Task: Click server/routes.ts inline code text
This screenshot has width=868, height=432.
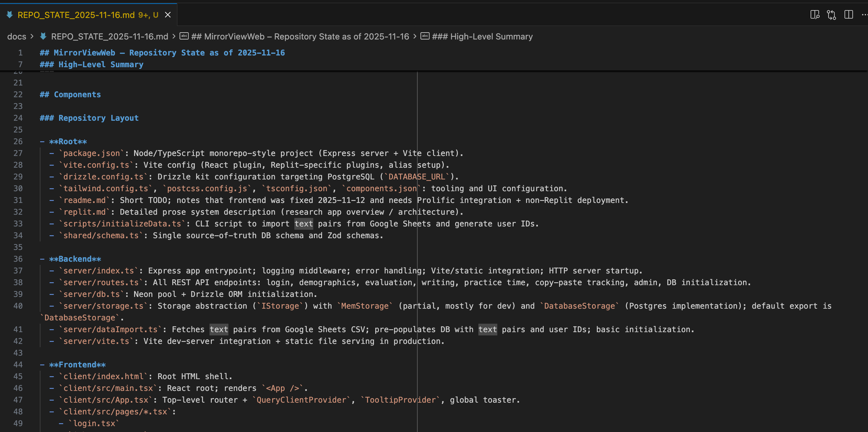Action: 101,282
